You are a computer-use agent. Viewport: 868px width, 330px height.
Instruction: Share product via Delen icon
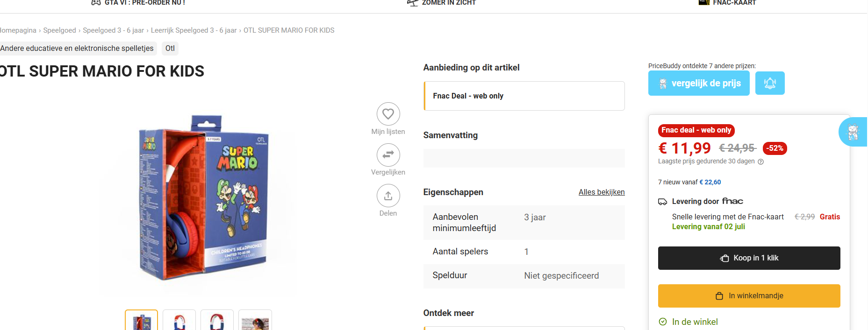[x=388, y=196]
